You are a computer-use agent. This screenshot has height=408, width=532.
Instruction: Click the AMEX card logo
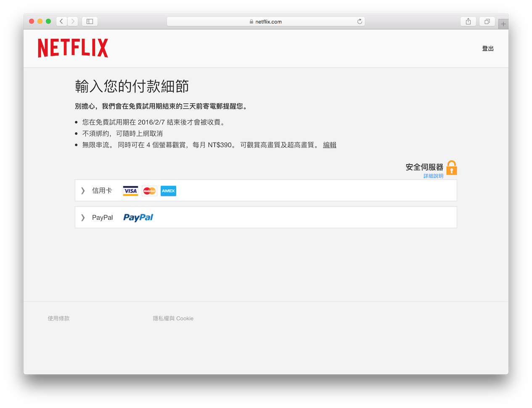coord(168,191)
